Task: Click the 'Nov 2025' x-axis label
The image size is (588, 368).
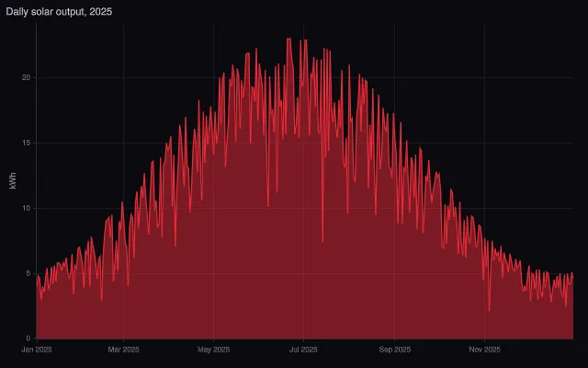Action: pos(484,350)
